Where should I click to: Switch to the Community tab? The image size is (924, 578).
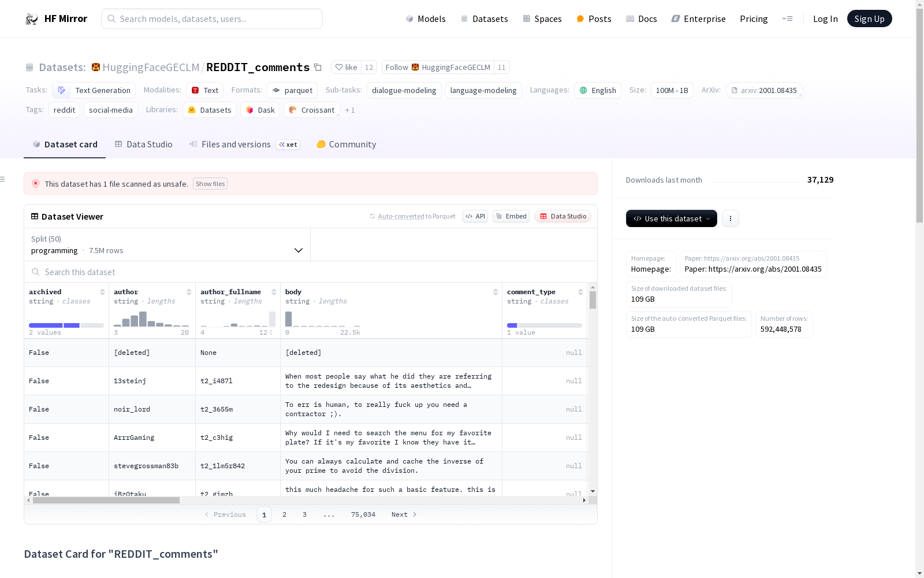click(346, 144)
